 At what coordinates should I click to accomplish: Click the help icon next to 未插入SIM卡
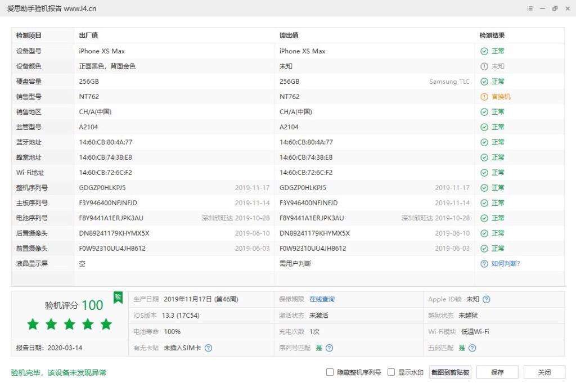click(x=208, y=348)
